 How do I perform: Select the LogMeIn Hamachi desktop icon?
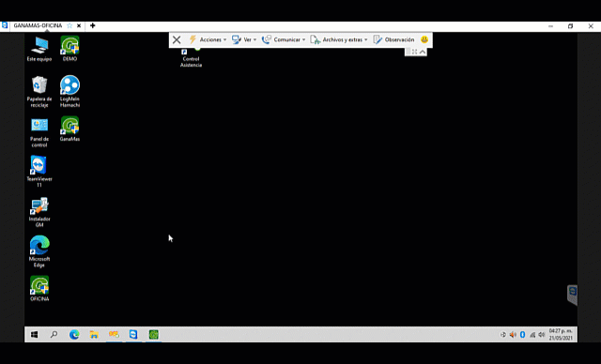(x=69, y=91)
